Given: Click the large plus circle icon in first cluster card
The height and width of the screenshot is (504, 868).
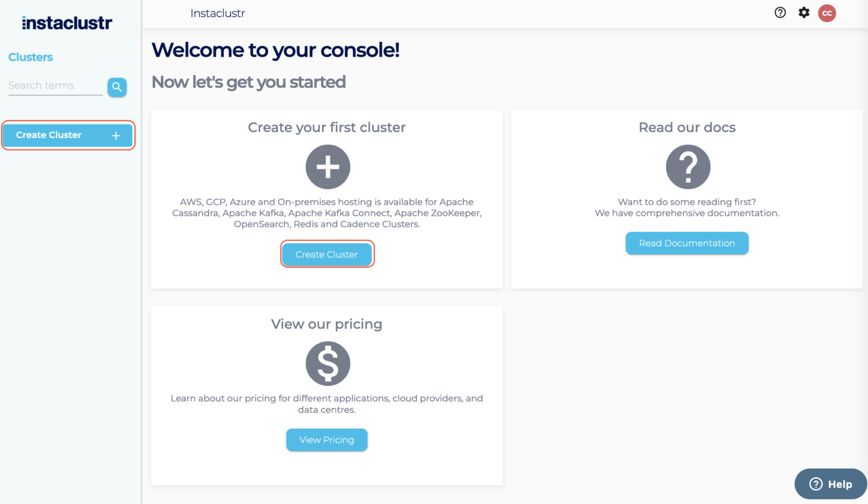Looking at the screenshot, I should pyautogui.click(x=328, y=167).
